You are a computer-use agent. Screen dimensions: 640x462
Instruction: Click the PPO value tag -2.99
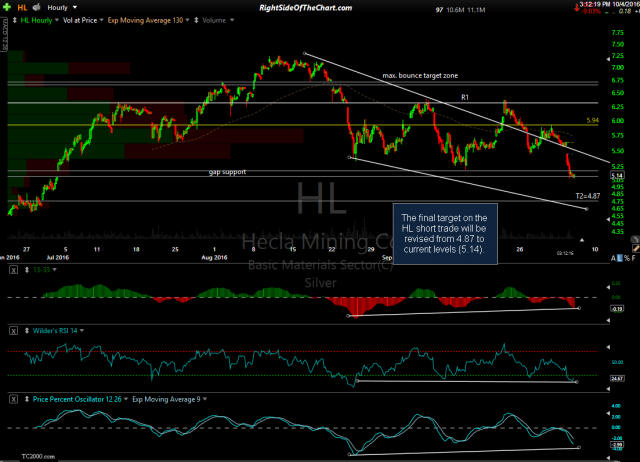pos(617,444)
